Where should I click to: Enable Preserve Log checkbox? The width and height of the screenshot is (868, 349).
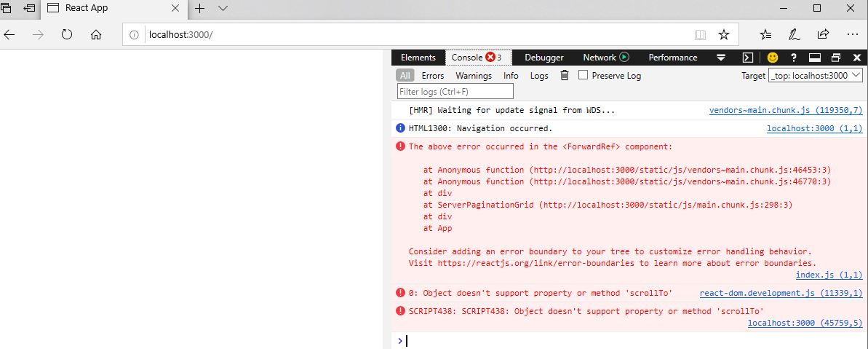tap(583, 75)
